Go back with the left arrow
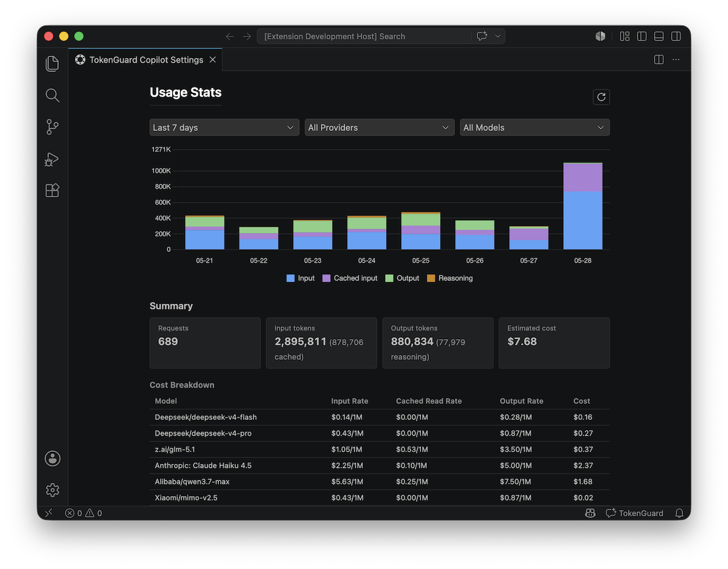Screen dimensions: 728x569 tap(230, 36)
